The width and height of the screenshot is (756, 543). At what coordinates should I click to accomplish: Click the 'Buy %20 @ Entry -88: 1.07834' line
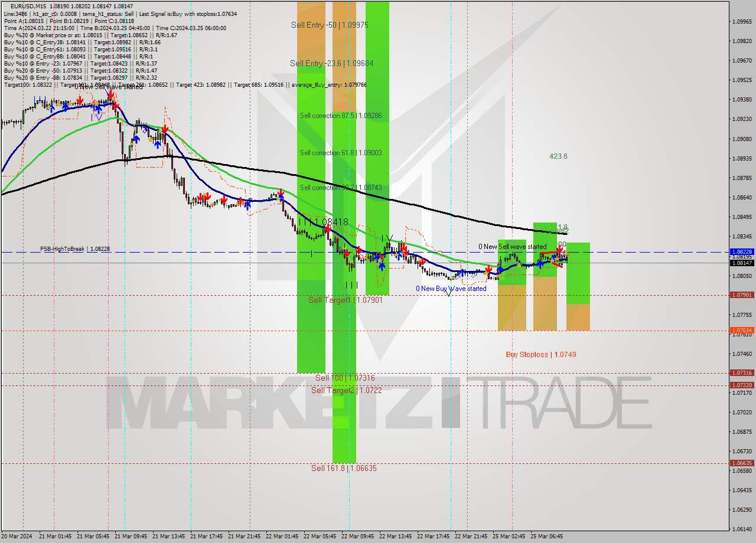point(80,77)
